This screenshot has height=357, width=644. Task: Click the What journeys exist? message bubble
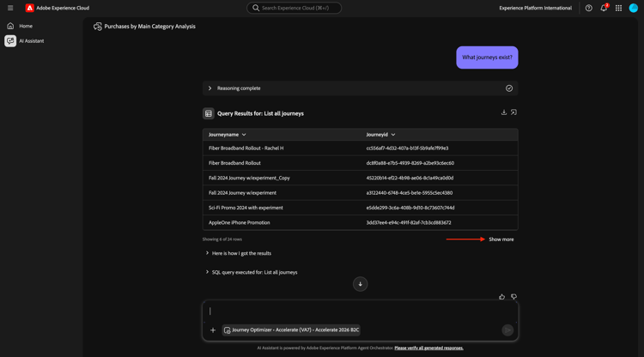click(x=487, y=57)
